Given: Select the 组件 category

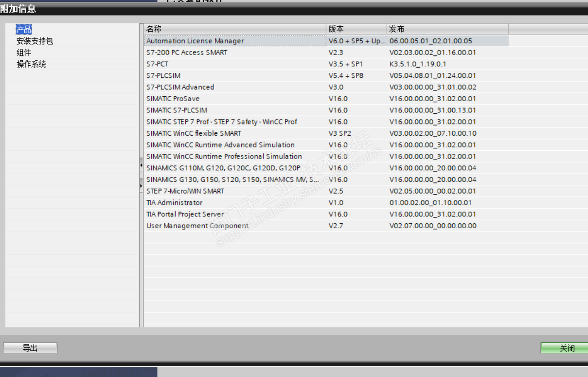Looking at the screenshot, I should point(24,53).
